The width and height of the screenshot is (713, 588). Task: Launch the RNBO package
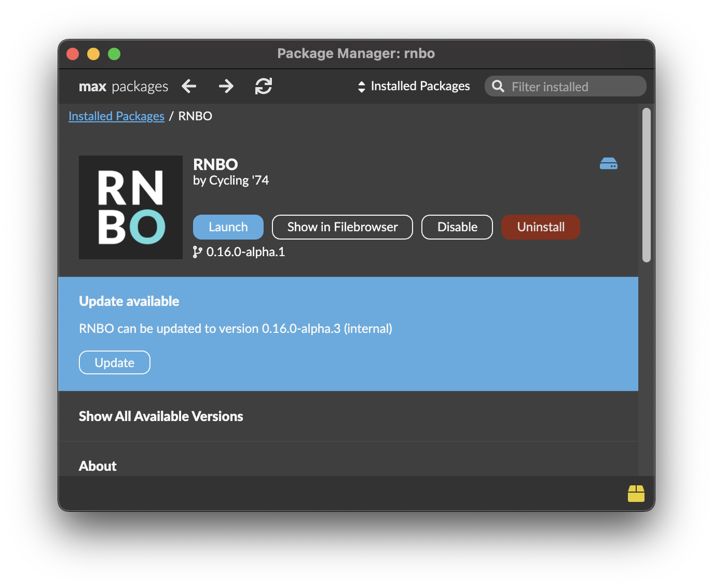click(x=228, y=227)
